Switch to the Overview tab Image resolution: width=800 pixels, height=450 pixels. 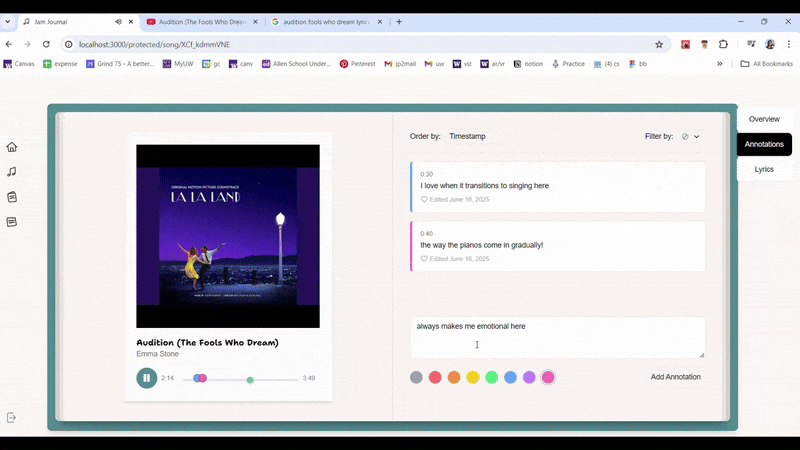point(764,119)
